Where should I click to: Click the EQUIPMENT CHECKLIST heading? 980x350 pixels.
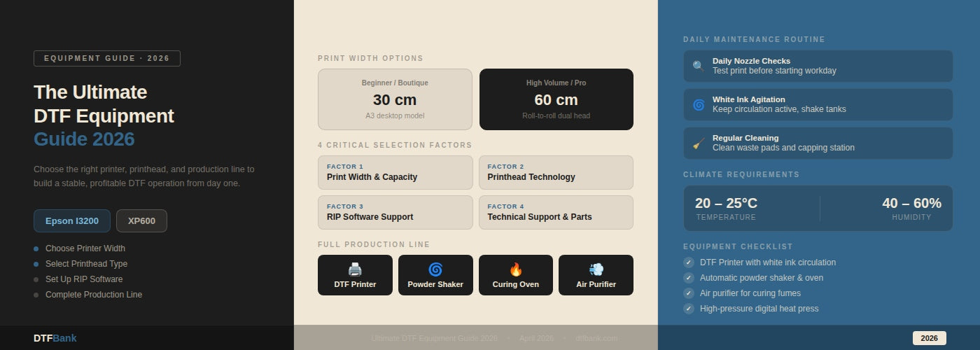[738, 247]
